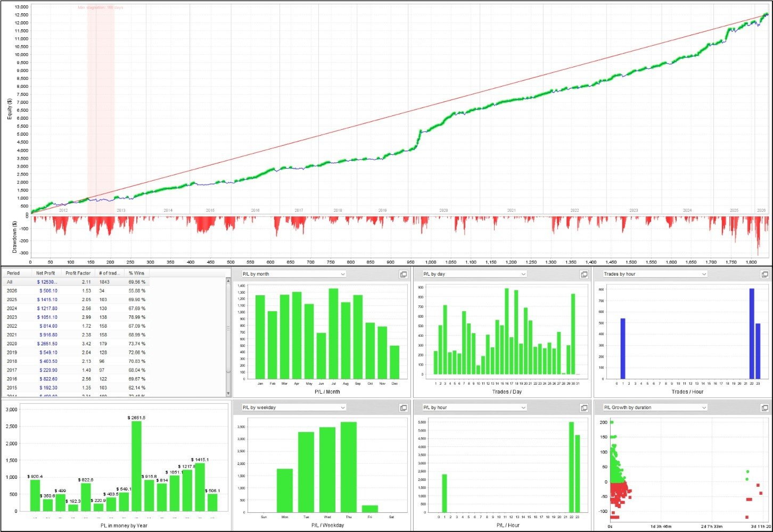773x532 pixels.
Task: Open the P/L by month dropdown
Action: pos(293,274)
